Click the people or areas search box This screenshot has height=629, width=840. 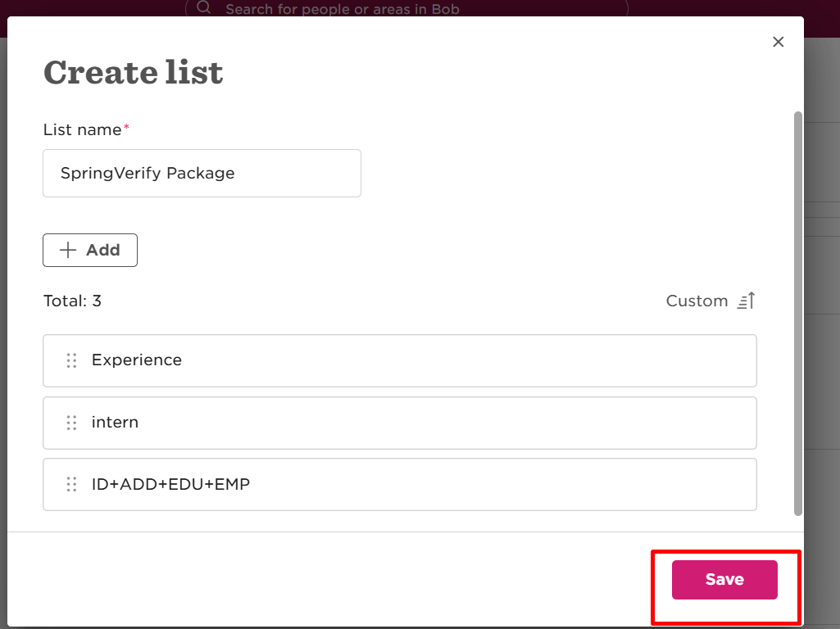[406, 8]
